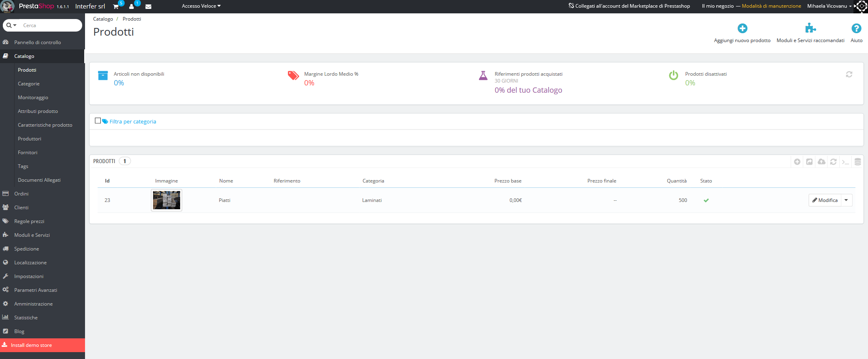Click the Modifica button for Piatti
This screenshot has height=359, width=868.
point(825,200)
